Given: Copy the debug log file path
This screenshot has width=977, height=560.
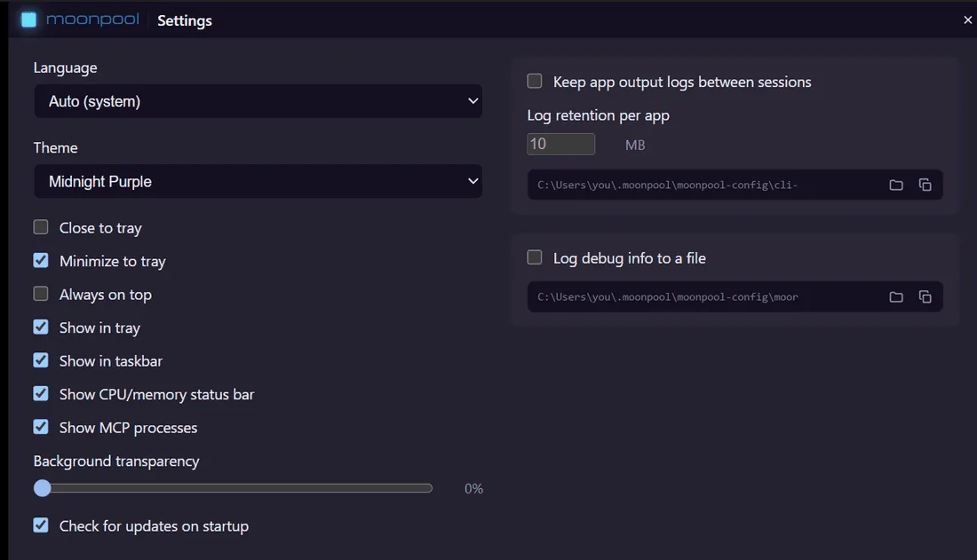Looking at the screenshot, I should click(x=925, y=297).
